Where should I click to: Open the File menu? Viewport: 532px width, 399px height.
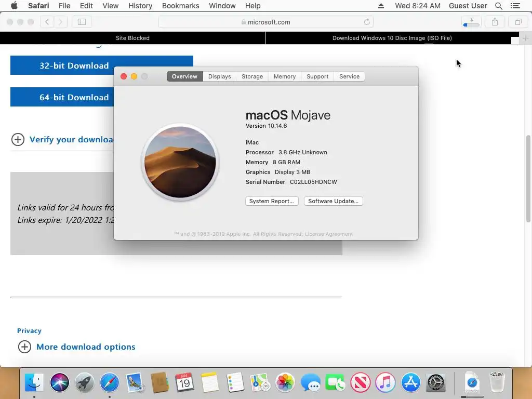(x=64, y=6)
